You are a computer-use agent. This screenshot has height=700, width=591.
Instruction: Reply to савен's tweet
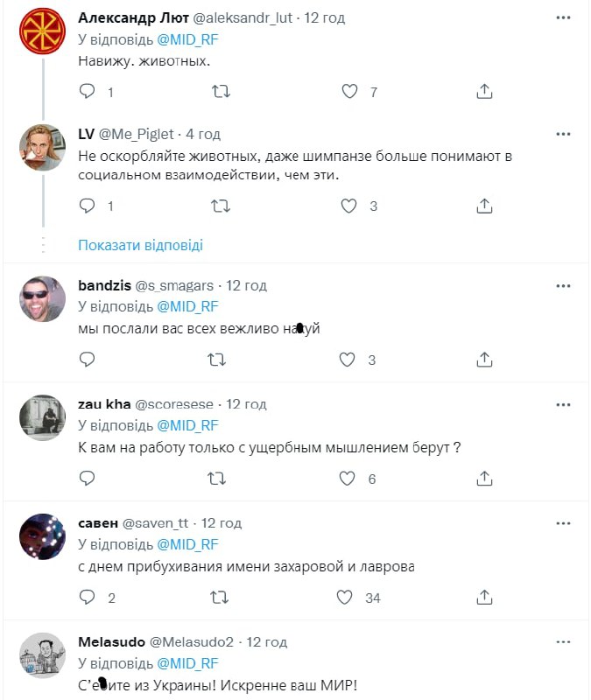click(87, 598)
